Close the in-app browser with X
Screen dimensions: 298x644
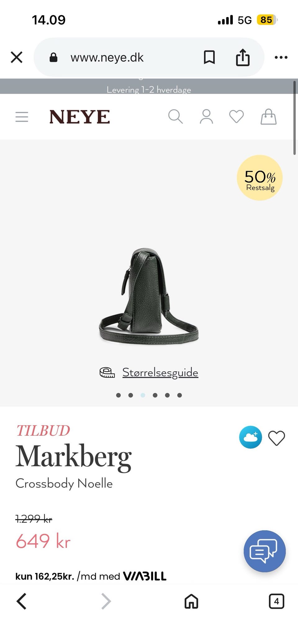coord(17,57)
